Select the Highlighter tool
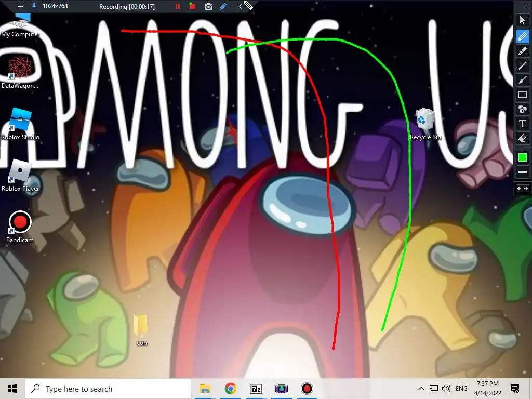The width and height of the screenshot is (532, 399). 523,51
